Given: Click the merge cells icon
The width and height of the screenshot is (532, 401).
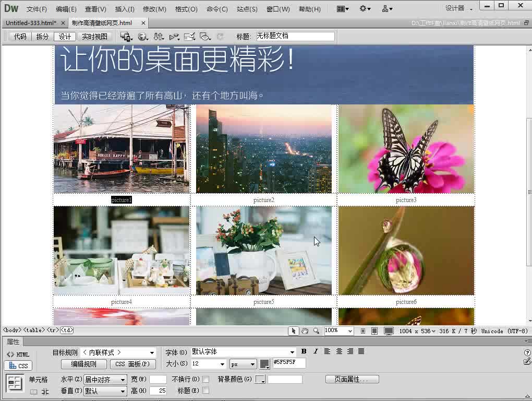Looking at the screenshot, I should (34, 392).
